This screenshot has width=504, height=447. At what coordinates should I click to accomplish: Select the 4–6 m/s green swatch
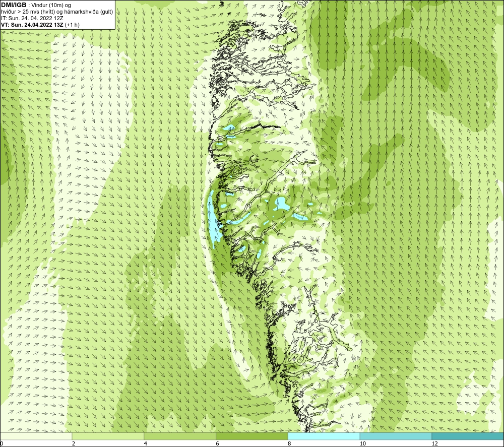(x=180, y=436)
